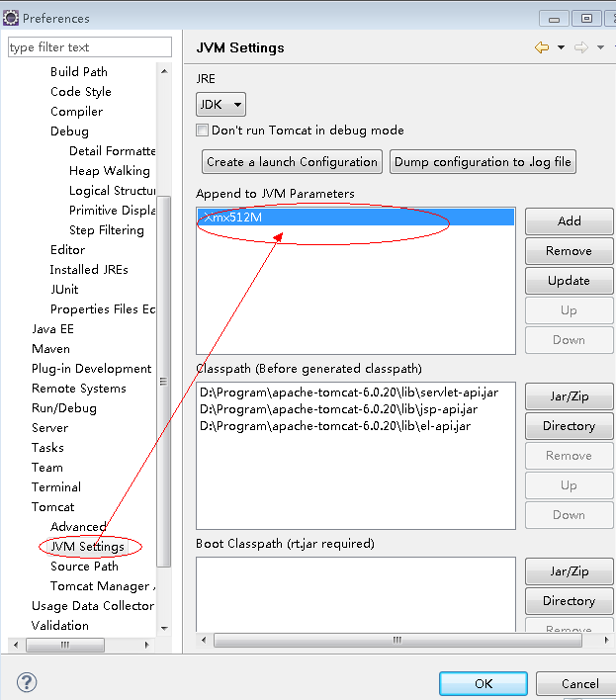Image resolution: width=616 pixels, height=700 pixels.
Task: Click Directory button for Boot Classpath
Action: coord(570,601)
